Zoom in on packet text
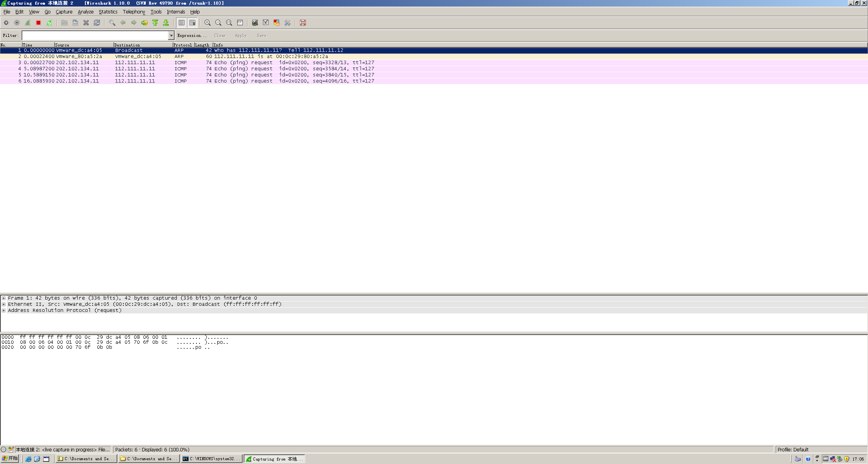This screenshot has height=464, width=868. (x=208, y=23)
